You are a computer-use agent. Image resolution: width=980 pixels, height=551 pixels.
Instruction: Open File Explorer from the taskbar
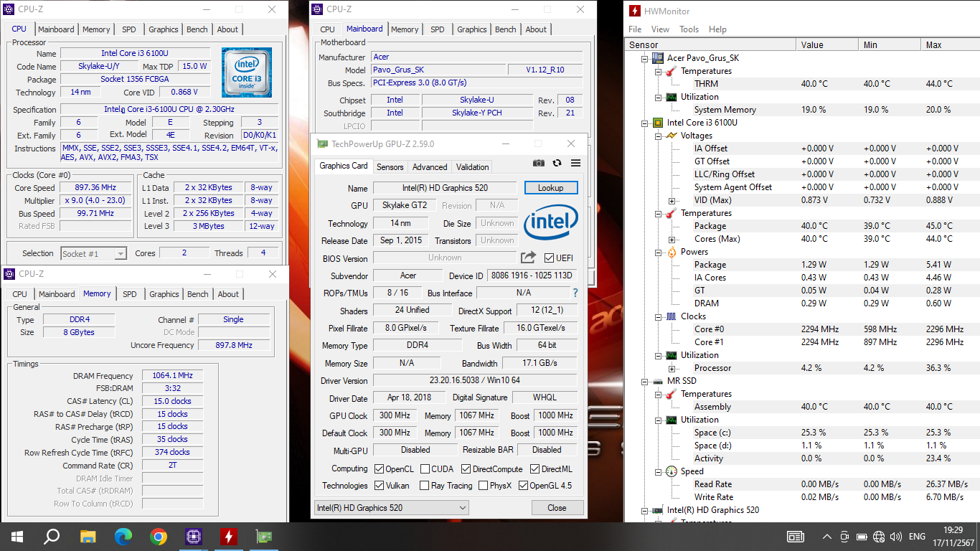[88, 536]
